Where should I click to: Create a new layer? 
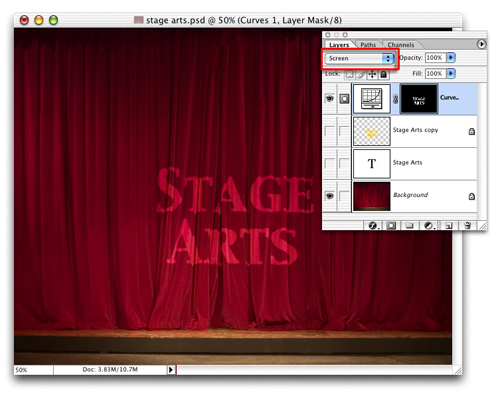click(448, 226)
